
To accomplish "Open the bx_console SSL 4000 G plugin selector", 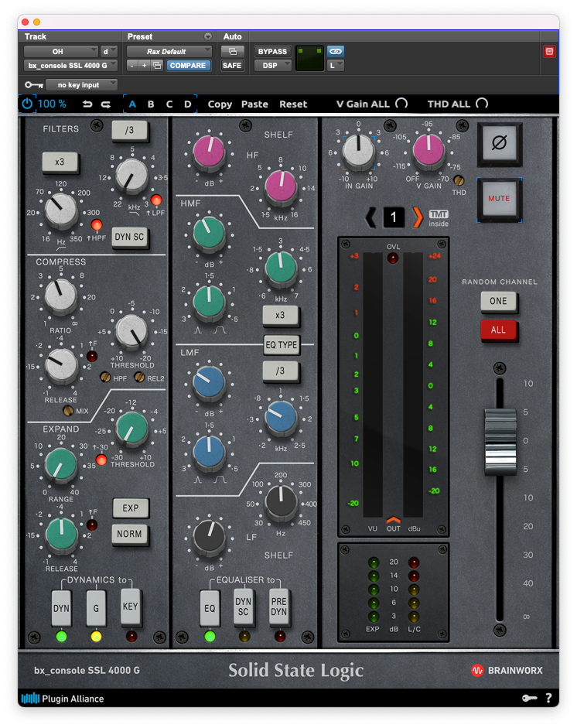I will [x=70, y=66].
